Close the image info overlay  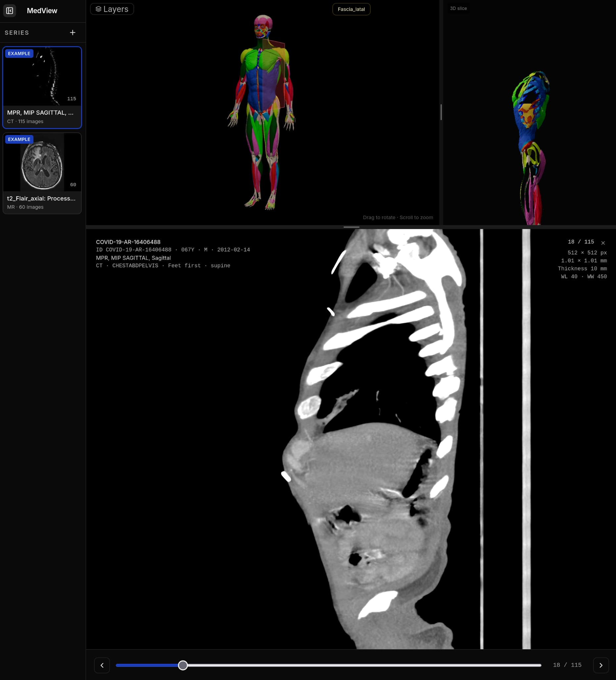pyautogui.click(x=603, y=243)
